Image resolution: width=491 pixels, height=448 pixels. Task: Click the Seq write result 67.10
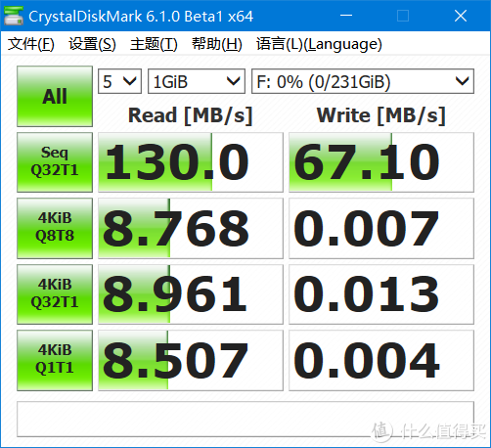click(x=381, y=162)
